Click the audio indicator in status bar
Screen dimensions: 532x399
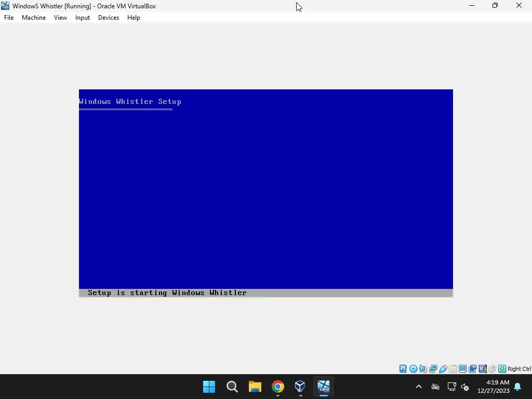[x=423, y=369]
